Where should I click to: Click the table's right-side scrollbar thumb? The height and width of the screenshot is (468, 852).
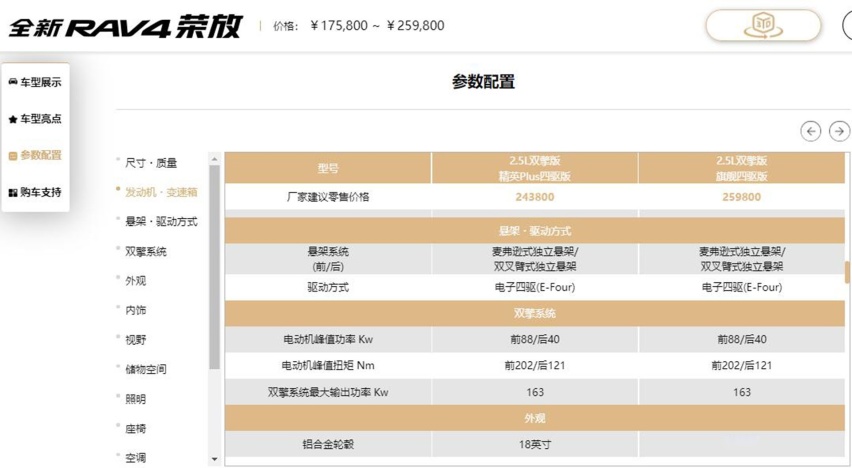coord(847,272)
